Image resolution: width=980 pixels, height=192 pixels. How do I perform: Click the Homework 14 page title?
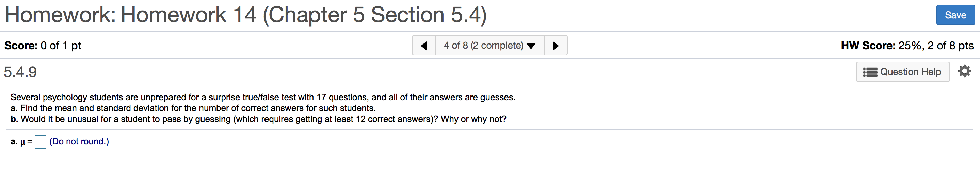(x=245, y=15)
